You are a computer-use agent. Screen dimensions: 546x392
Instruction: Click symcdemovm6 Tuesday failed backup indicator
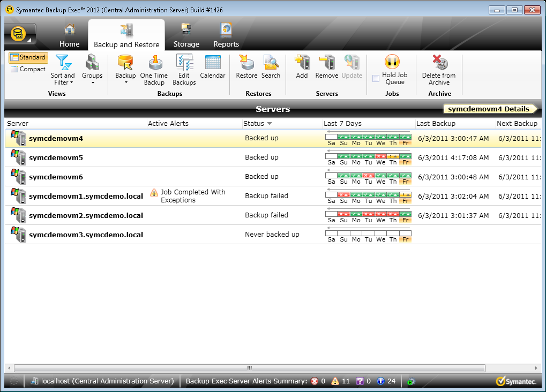369,176
